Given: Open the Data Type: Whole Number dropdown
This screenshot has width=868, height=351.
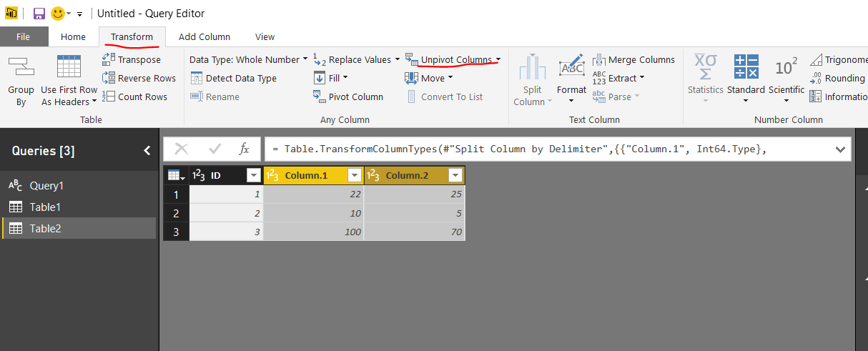Looking at the screenshot, I should click(x=248, y=59).
